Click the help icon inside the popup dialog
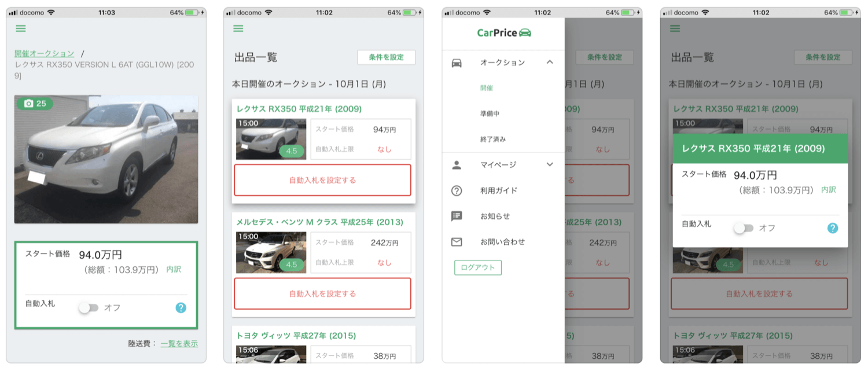 coord(832,228)
